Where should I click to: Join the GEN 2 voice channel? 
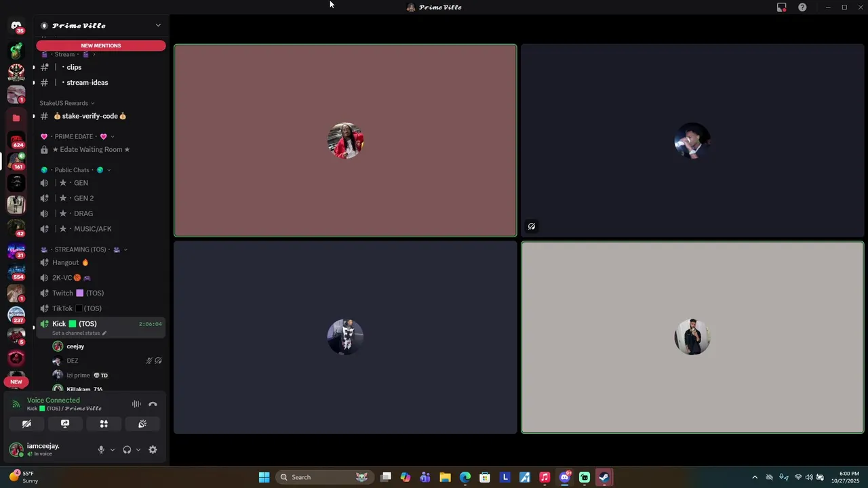[x=101, y=198]
